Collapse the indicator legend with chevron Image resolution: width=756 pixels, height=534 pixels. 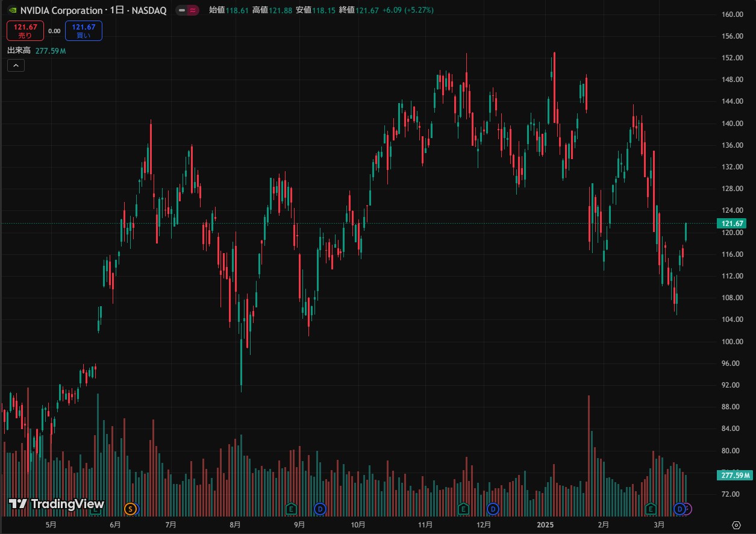tap(16, 66)
